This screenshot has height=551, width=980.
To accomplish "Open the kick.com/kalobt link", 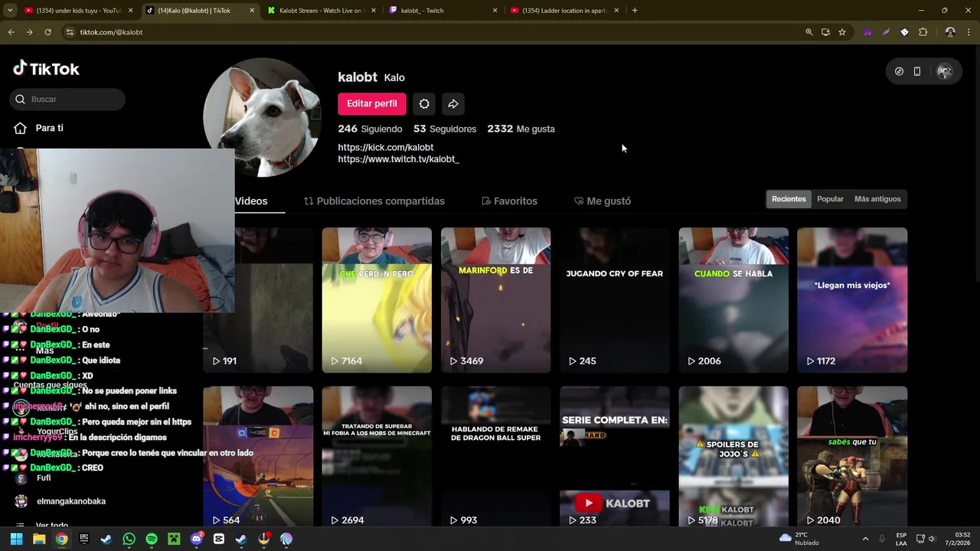I will [x=385, y=147].
